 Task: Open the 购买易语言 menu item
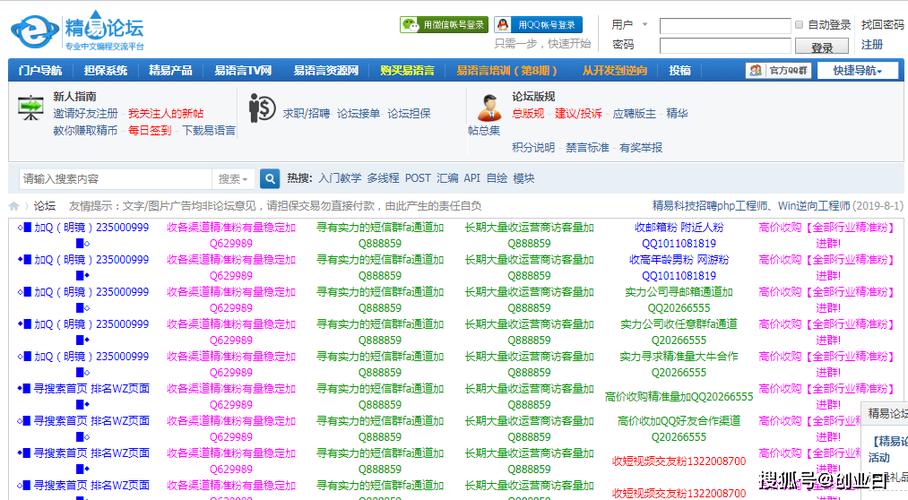pyautogui.click(x=407, y=71)
